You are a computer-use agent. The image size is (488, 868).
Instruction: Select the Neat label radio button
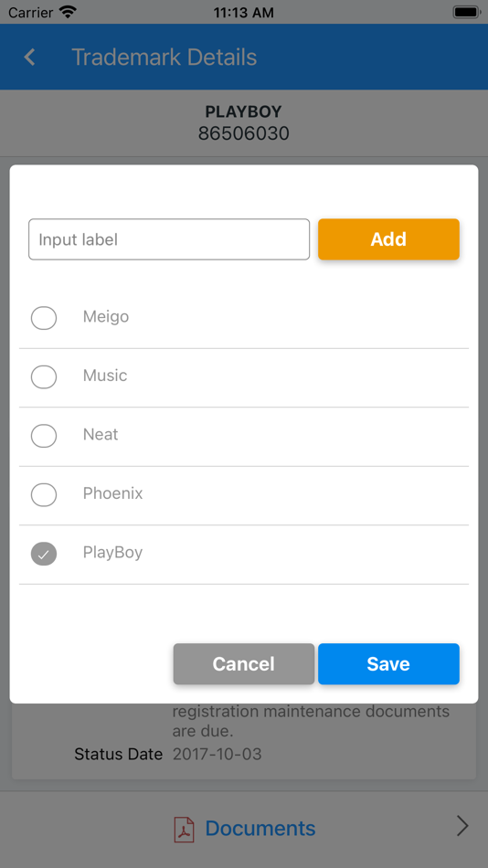[44, 436]
